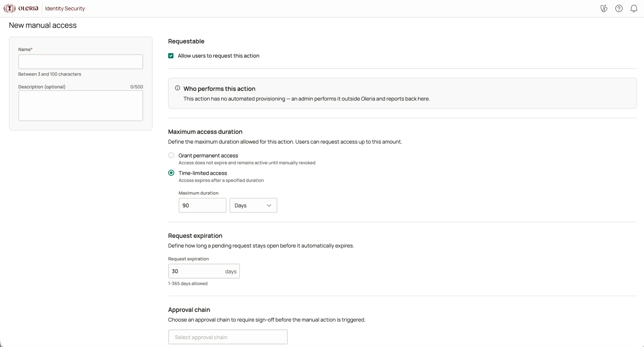
Task: Click the New manual access page title
Action: (x=43, y=25)
